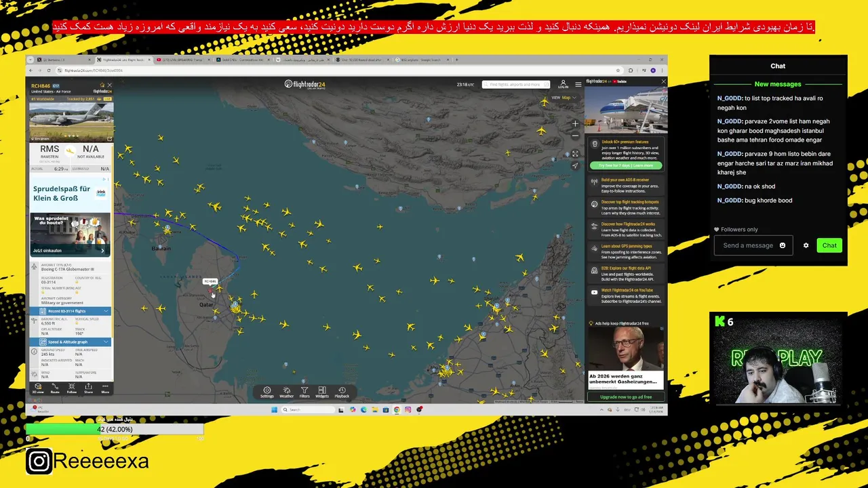
Task: Click Try free for 7 days button
Action: 625,165
